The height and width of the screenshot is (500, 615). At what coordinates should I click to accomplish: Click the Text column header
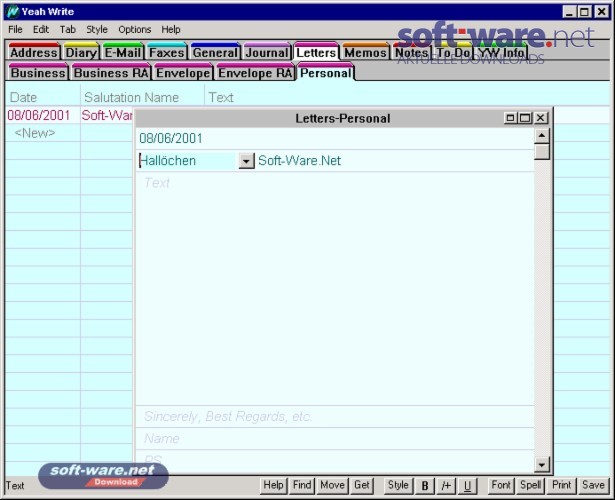click(221, 97)
